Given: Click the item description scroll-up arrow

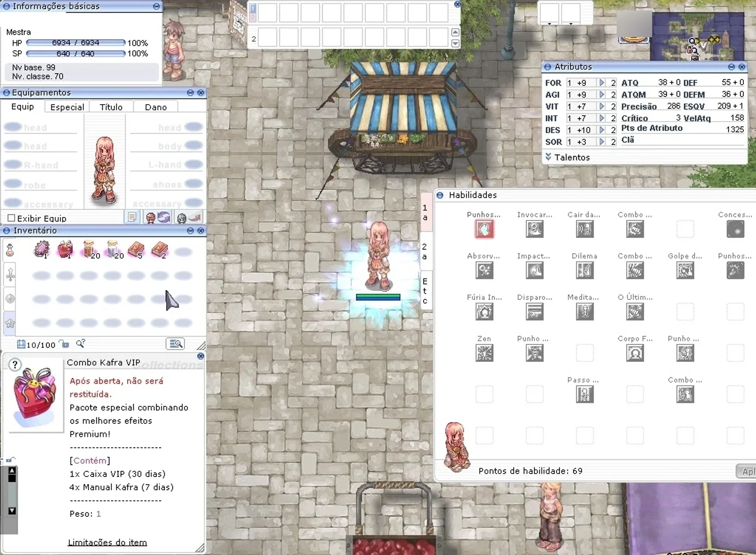Looking at the screenshot, I should [12, 470].
